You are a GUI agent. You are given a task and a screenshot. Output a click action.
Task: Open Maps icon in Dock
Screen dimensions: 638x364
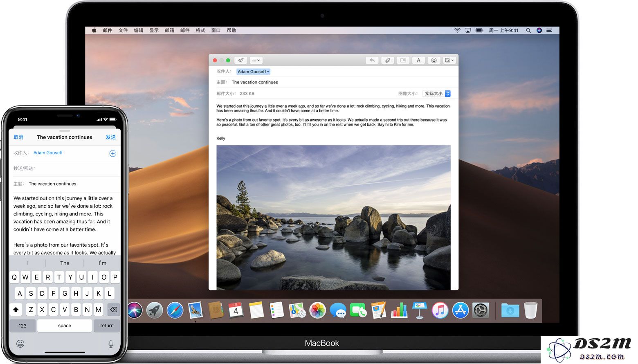[x=297, y=310]
